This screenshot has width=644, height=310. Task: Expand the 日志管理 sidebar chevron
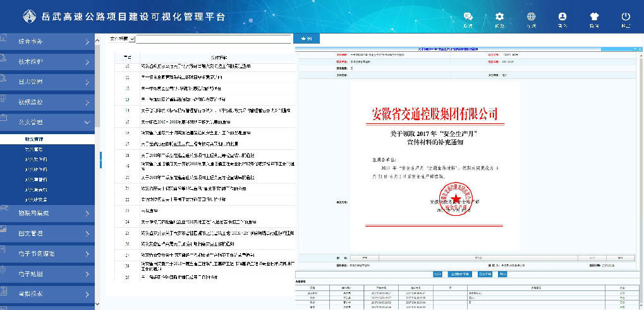coord(87,82)
